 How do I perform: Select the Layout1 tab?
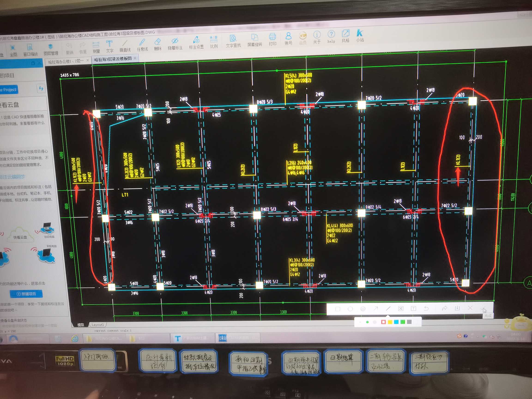(98, 324)
